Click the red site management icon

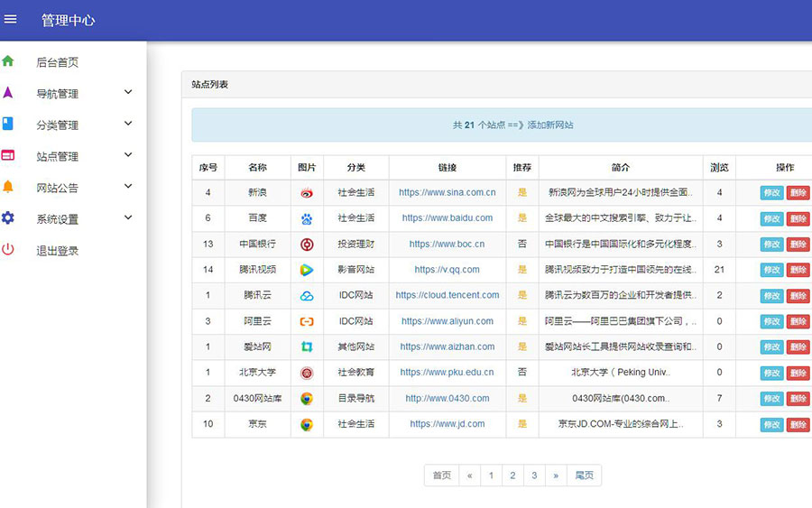(x=8, y=155)
